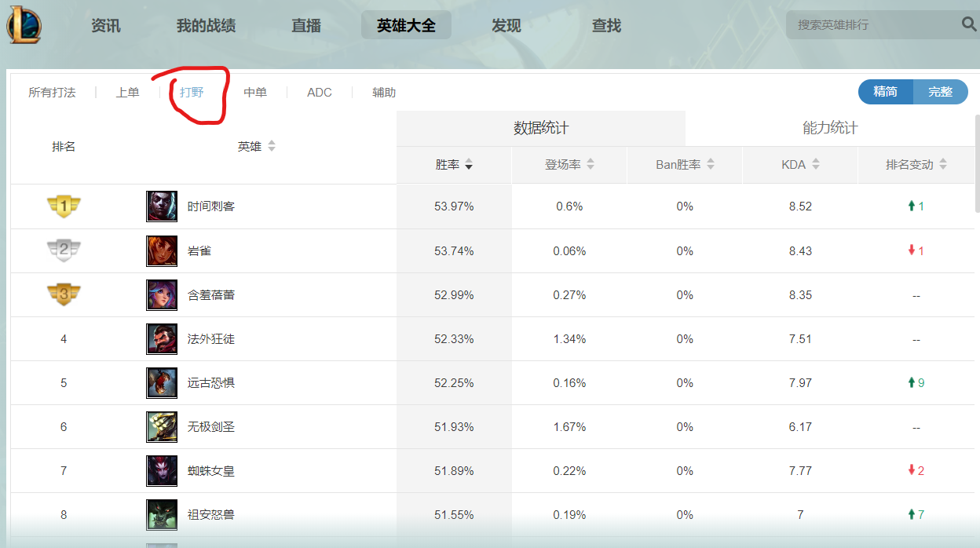Screen dimensions: 980x548
Task: Click the 52.25% win rate value
Action: coord(454,383)
